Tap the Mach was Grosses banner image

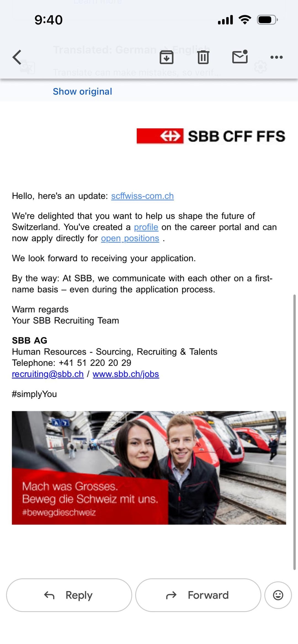[x=149, y=468]
